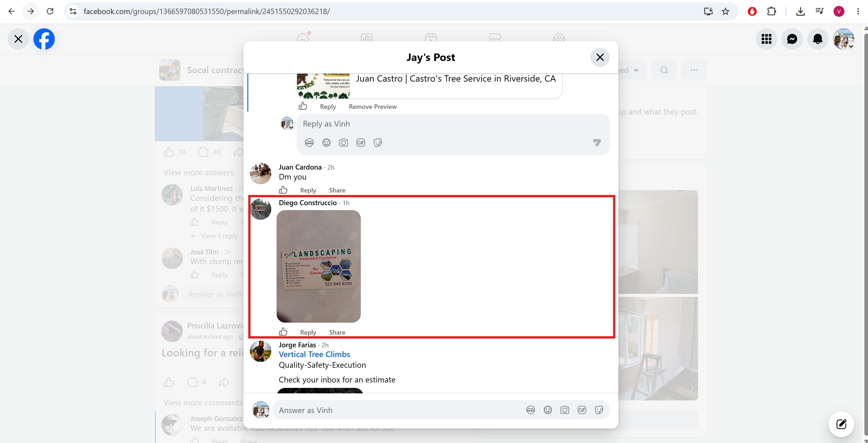The height and width of the screenshot is (443, 868).
Task: Add a GIF in Reply as Vinh box
Action: 361,143
